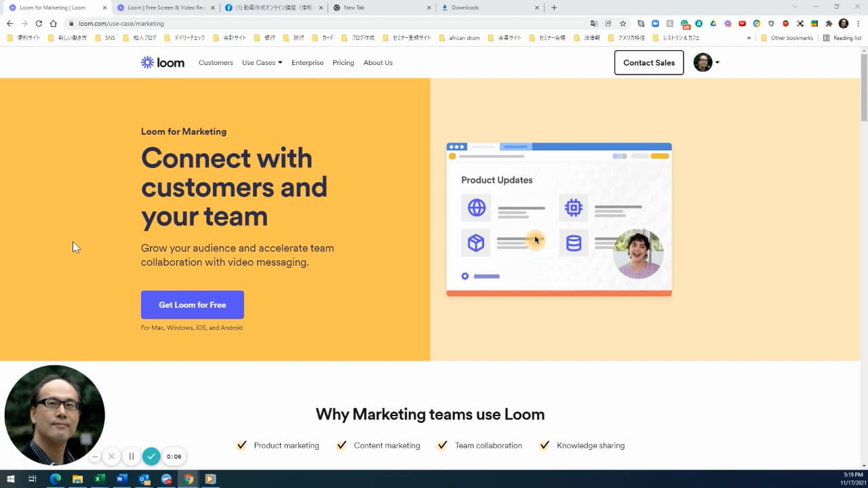Open the account avatar dropdown in header

(x=707, y=62)
